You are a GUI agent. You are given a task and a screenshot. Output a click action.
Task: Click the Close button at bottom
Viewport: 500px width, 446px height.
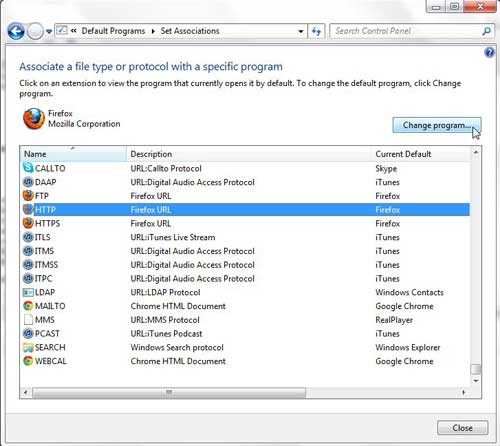tap(462, 428)
